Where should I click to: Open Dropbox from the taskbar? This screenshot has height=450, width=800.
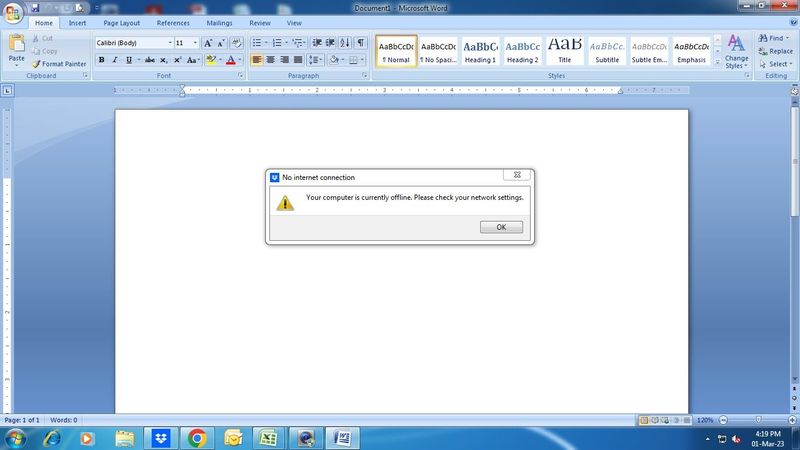click(x=161, y=438)
